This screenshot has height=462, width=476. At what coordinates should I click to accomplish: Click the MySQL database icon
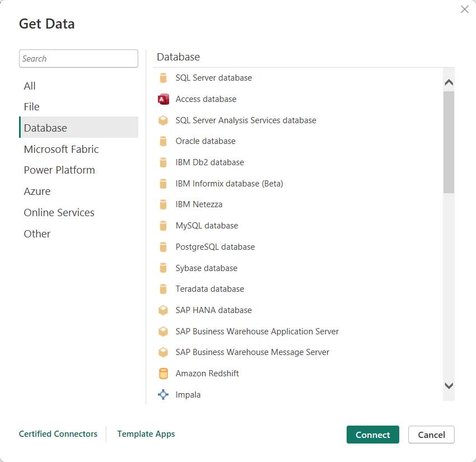163,226
